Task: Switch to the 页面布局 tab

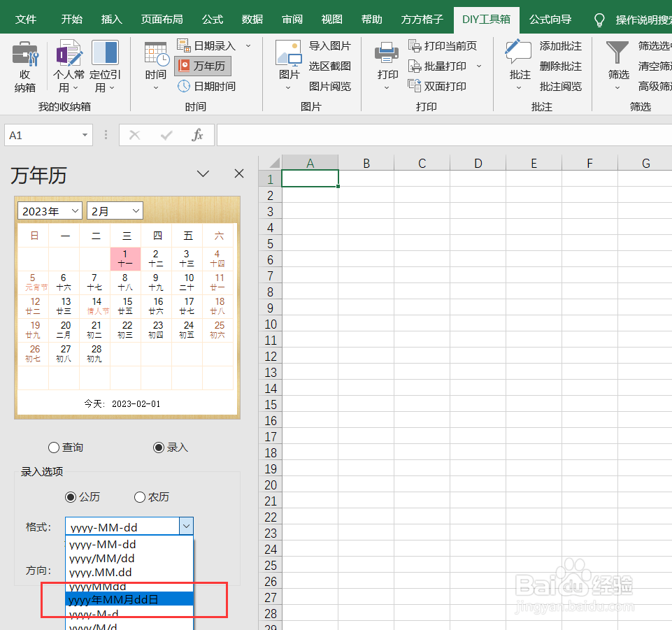Action: pos(162,20)
